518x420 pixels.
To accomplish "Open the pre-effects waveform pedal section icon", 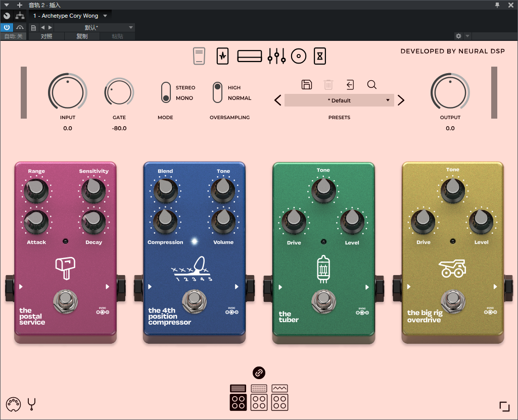I will coord(223,56).
